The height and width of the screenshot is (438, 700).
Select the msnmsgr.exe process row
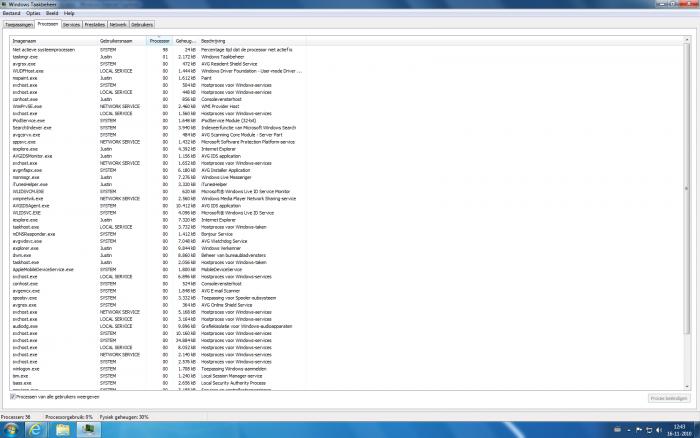[158, 177]
